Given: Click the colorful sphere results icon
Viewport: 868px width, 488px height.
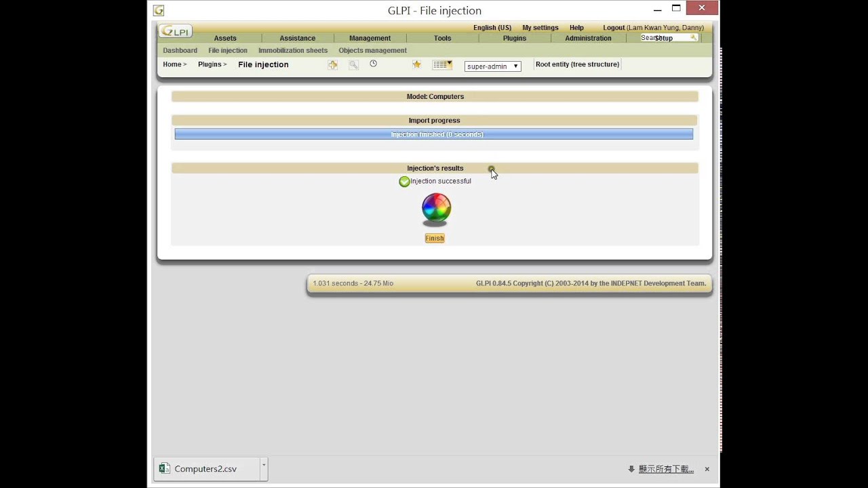Looking at the screenshot, I should coord(436,208).
